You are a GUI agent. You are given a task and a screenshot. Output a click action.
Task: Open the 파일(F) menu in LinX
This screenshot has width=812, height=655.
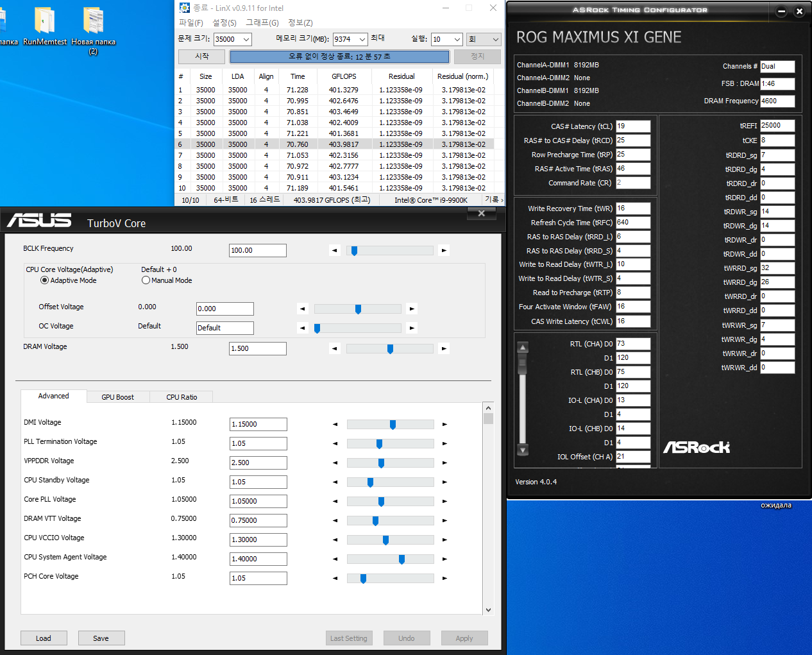tap(191, 22)
